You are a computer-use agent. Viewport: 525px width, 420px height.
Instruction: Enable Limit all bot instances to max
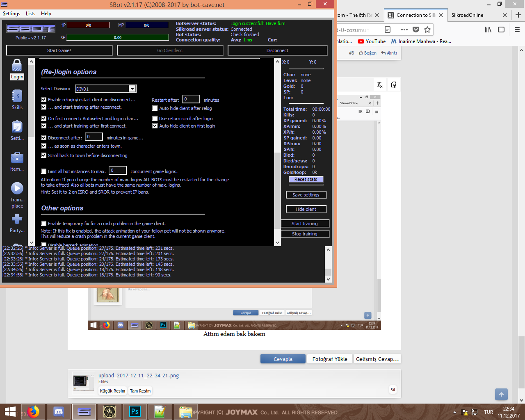point(44,171)
